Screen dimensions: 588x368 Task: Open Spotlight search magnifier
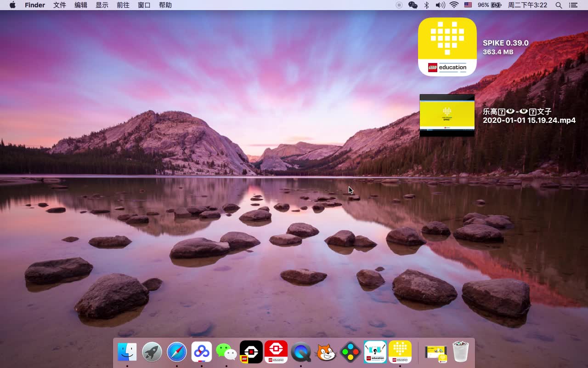coord(559,5)
